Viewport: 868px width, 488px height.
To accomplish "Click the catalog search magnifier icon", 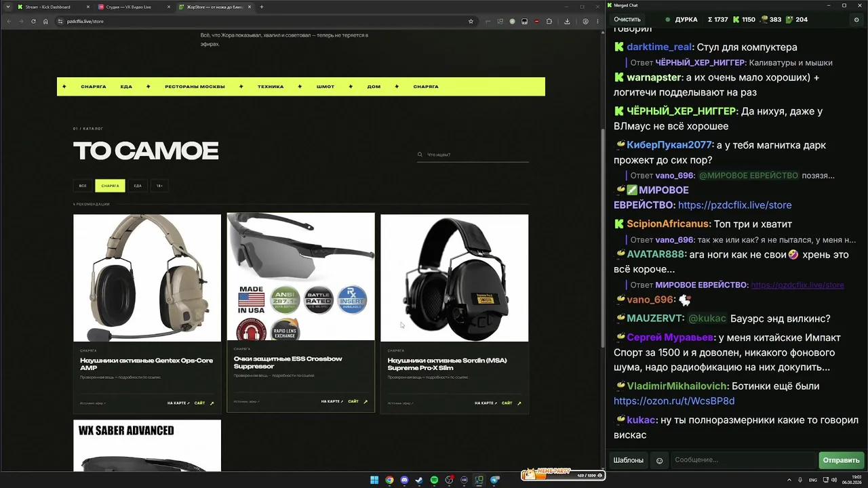I will [x=420, y=155].
